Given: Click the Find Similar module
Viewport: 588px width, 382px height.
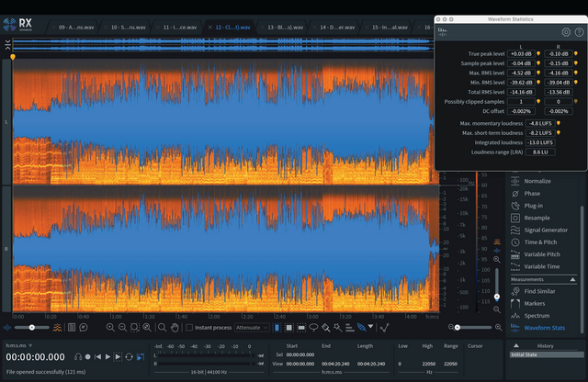Looking at the screenshot, I should (x=541, y=290).
